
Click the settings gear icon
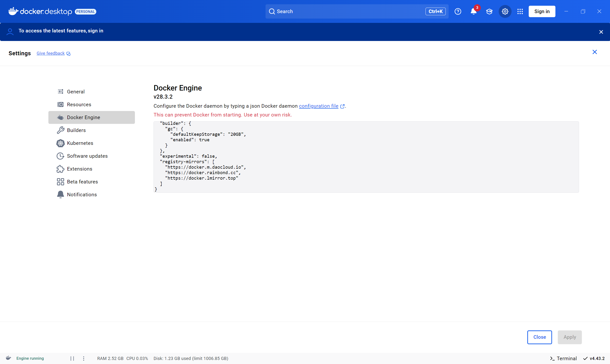[505, 11]
